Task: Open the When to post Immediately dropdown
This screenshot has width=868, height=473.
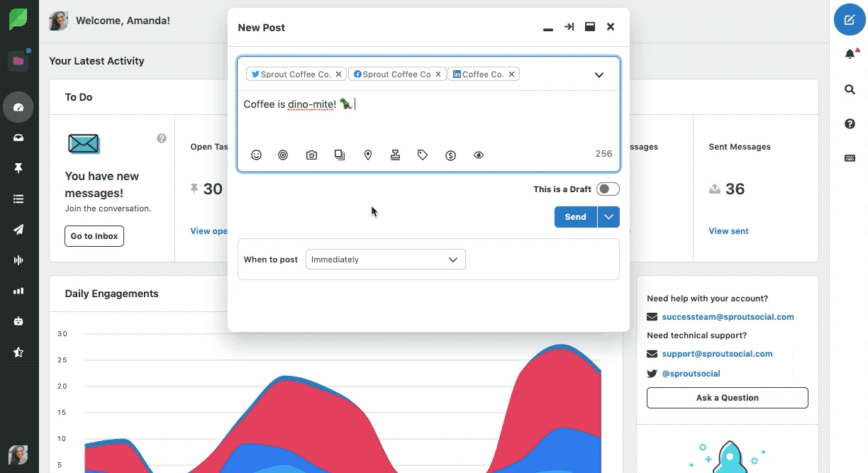Action: (x=385, y=260)
